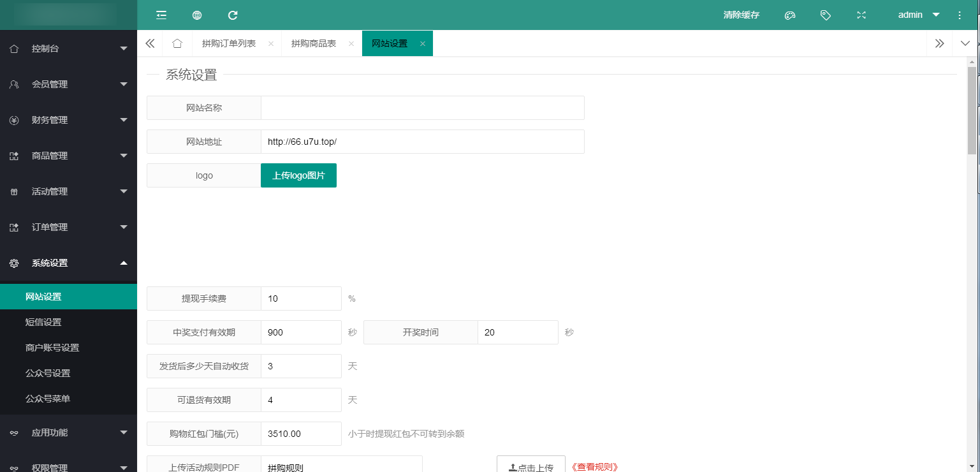980x472 pixels.
Task: Click the hint text 小于时提现红包不可转到余额
Action: (406, 434)
